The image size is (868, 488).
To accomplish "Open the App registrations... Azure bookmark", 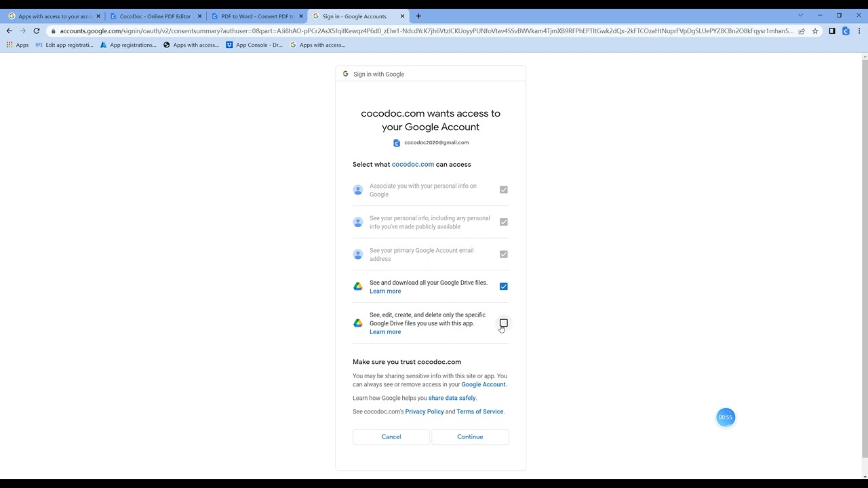I will (x=128, y=45).
